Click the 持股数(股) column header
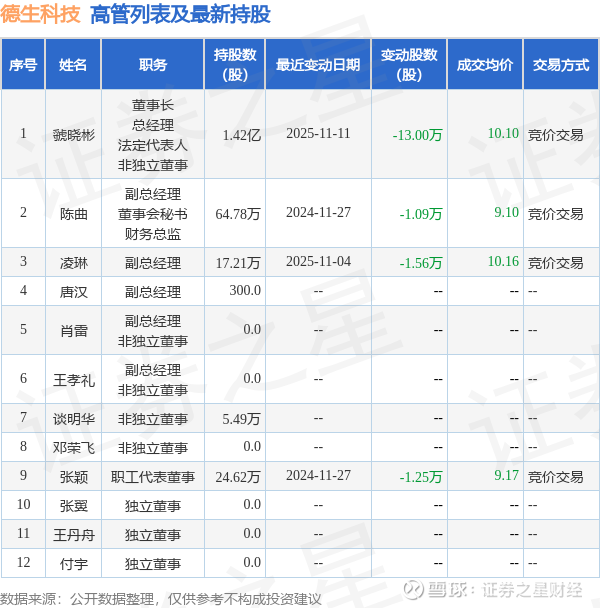This screenshot has height=608, width=600. tap(235, 64)
